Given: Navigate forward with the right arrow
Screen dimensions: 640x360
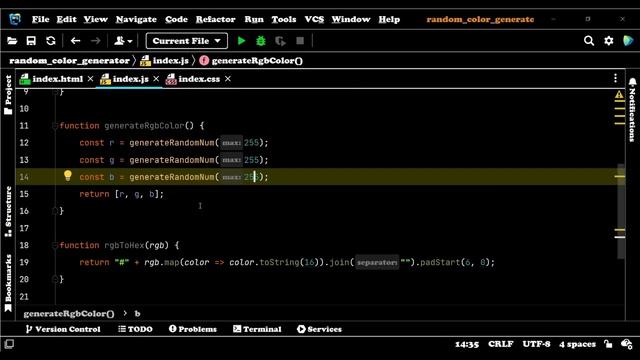Looking at the screenshot, I should click(x=95, y=41).
